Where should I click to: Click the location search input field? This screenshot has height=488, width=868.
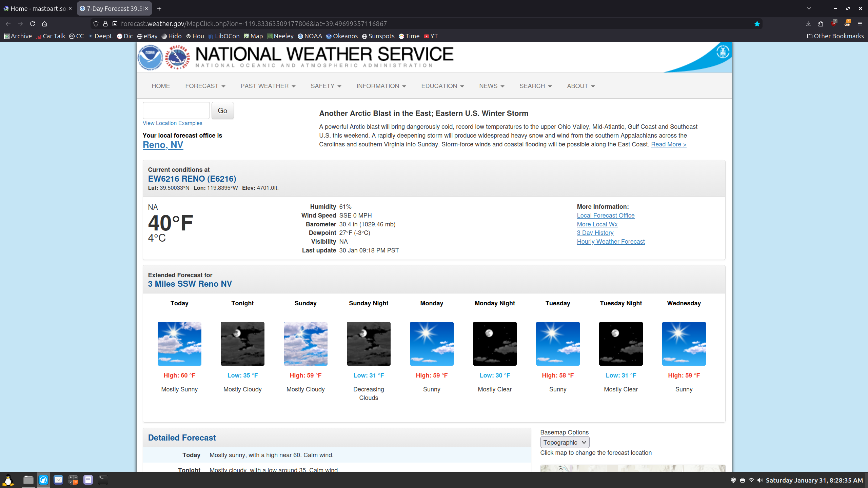click(176, 110)
